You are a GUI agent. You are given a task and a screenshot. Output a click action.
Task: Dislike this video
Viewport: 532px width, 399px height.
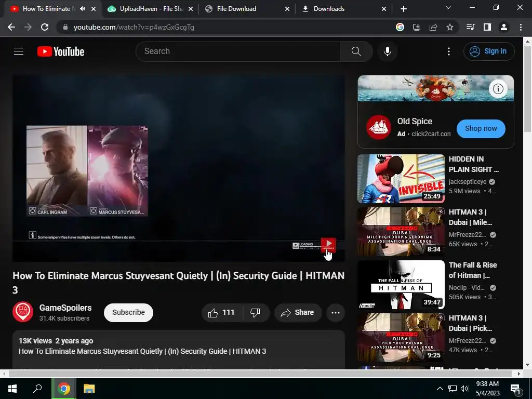click(x=256, y=312)
